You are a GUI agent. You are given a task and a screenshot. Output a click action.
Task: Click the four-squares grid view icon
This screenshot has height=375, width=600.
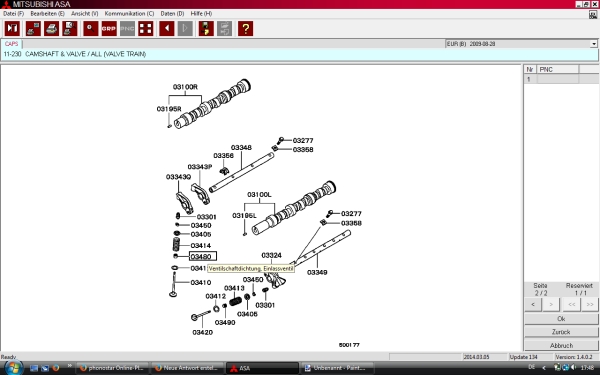146,29
